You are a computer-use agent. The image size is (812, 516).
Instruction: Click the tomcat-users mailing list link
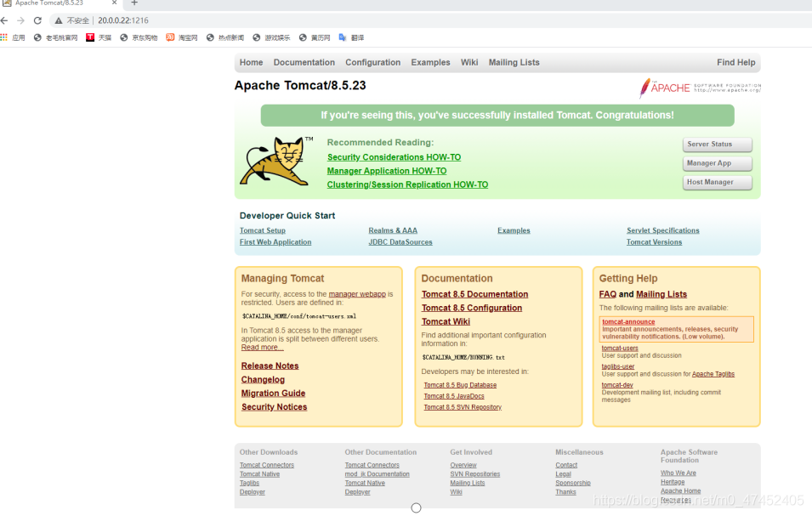619,349
